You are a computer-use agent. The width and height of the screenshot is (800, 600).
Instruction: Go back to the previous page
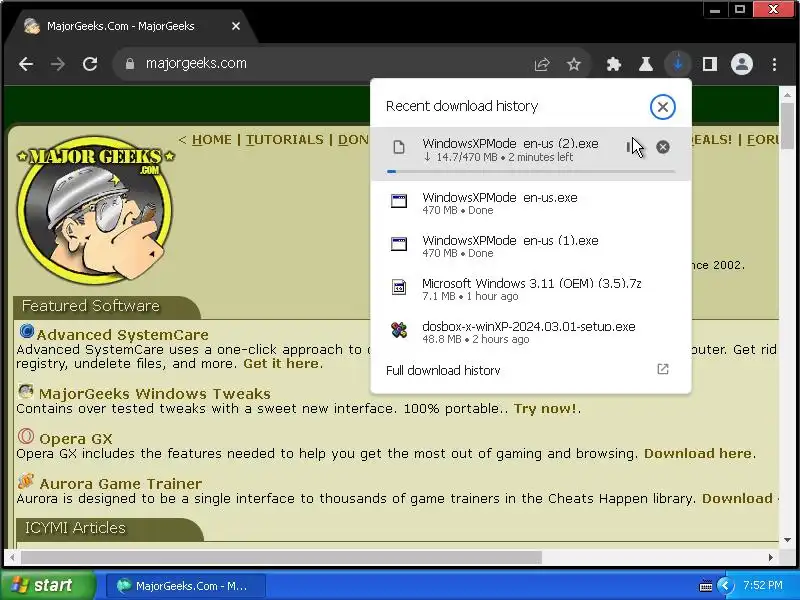(26, 64)
